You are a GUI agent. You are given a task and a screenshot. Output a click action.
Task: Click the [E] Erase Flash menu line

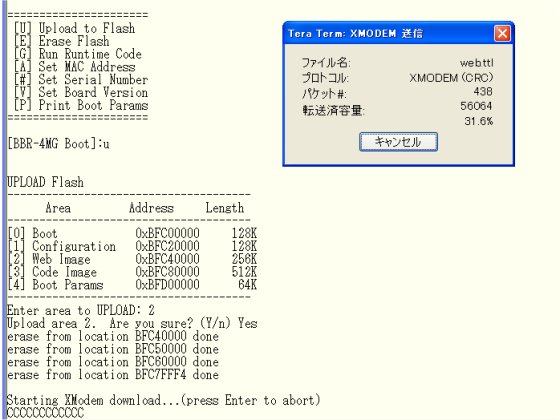click(x=61, y=41)
